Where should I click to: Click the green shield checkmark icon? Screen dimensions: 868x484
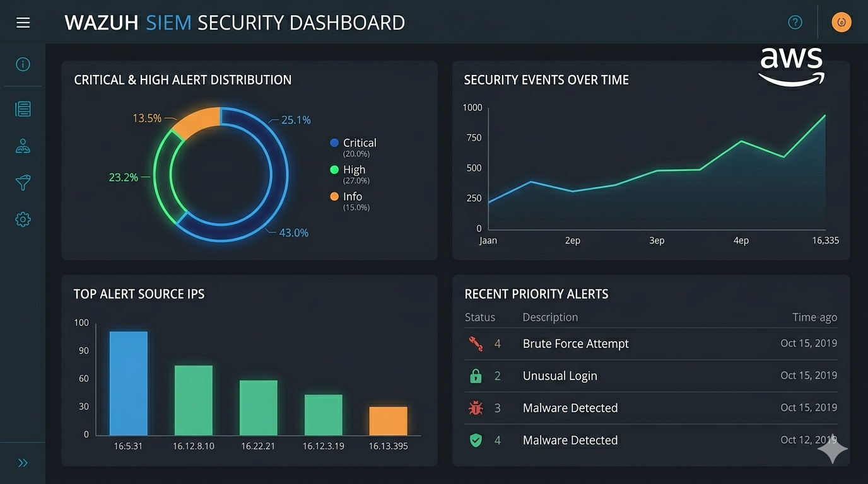click(476, 440)
